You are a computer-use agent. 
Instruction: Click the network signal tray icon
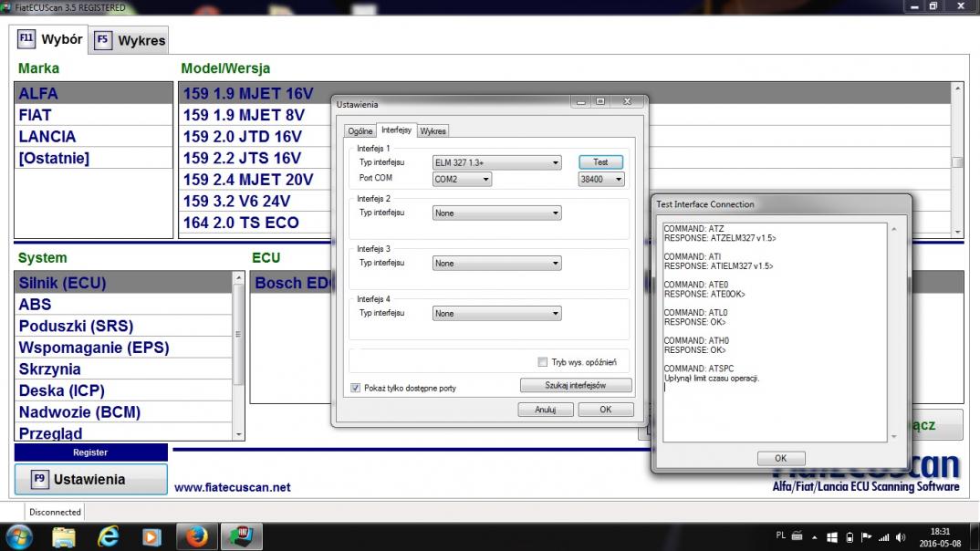tap(884, 537)
